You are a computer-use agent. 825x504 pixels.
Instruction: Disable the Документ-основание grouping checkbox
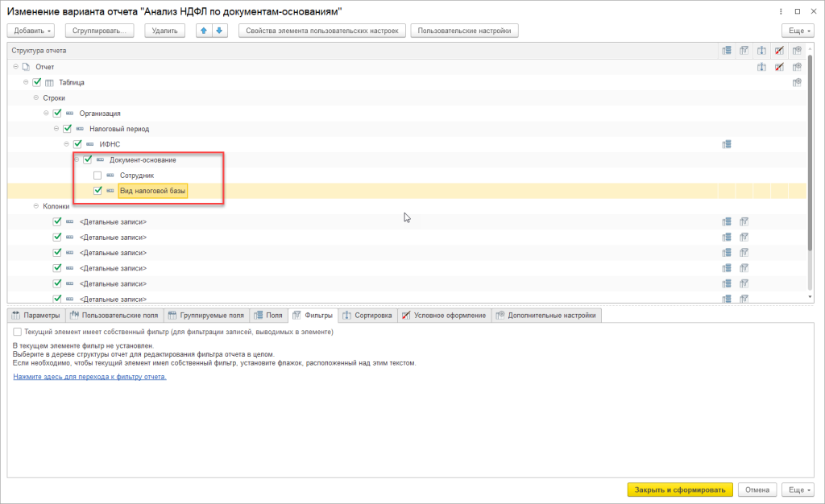(x=88, y=159)
